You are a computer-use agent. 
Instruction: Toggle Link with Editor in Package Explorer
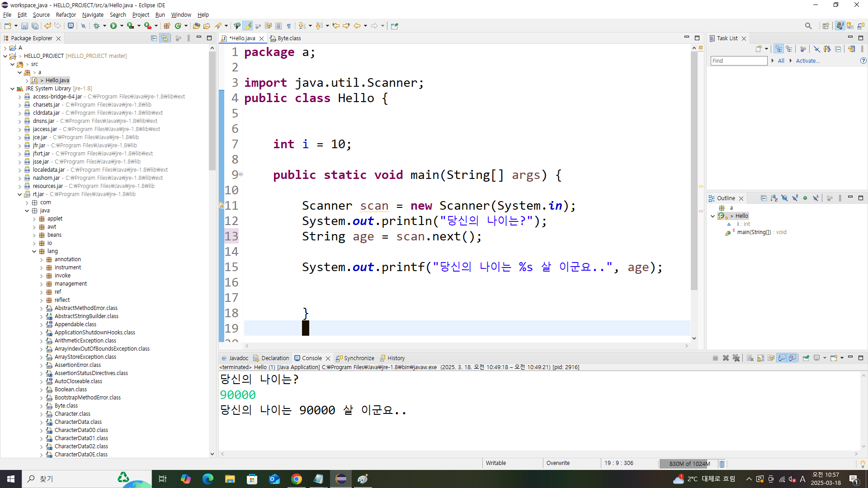click(x=164, y=38)
